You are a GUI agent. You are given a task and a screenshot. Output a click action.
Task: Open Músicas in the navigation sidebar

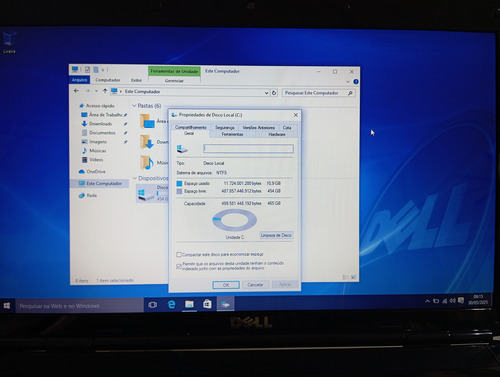coord(97,151)
